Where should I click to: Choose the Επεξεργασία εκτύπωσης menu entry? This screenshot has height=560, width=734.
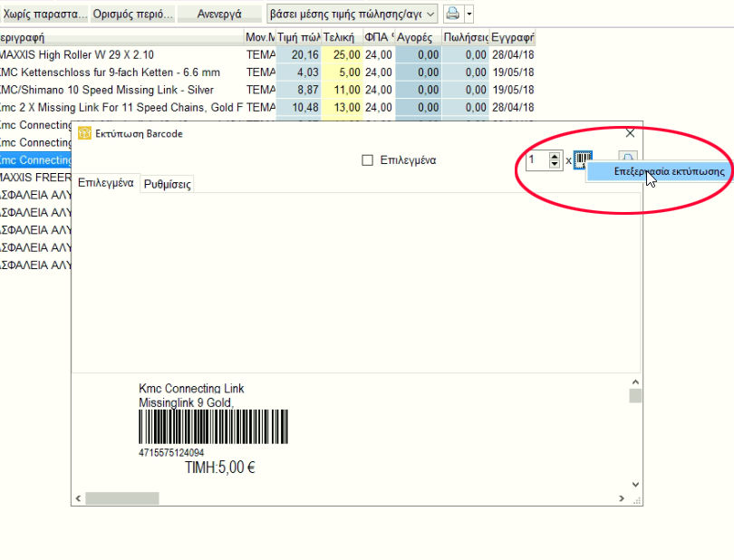(x=660, y=171)
